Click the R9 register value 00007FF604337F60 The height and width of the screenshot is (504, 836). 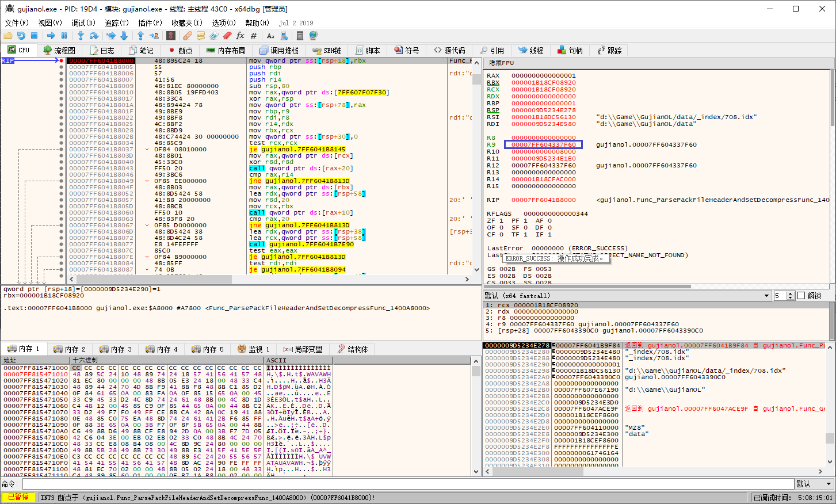click(543, 145)
